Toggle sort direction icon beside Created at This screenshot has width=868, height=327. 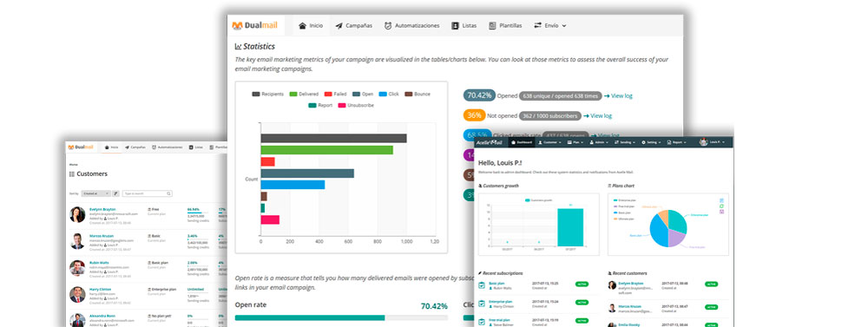tap(115, 193)
